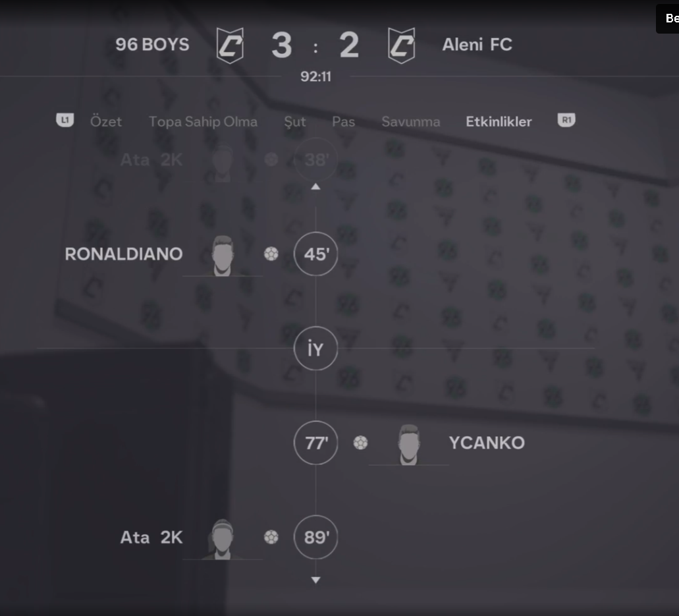Click the ball icon next to 89' event
Image resolution: width=679 pixels, height=616 pixels.
click(271, 537)
